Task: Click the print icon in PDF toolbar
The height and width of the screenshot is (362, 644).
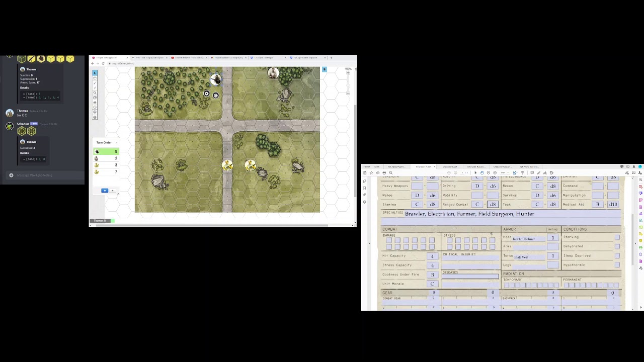Action: (384, 173)
